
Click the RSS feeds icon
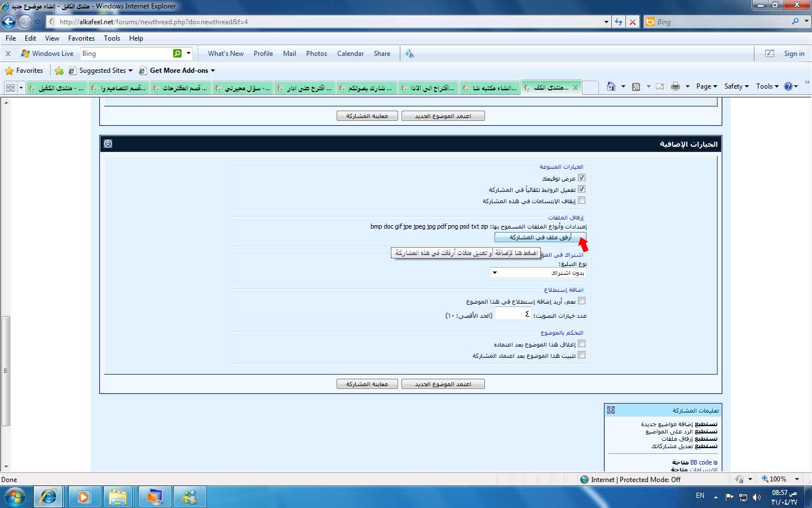click(x=636, y=86)
